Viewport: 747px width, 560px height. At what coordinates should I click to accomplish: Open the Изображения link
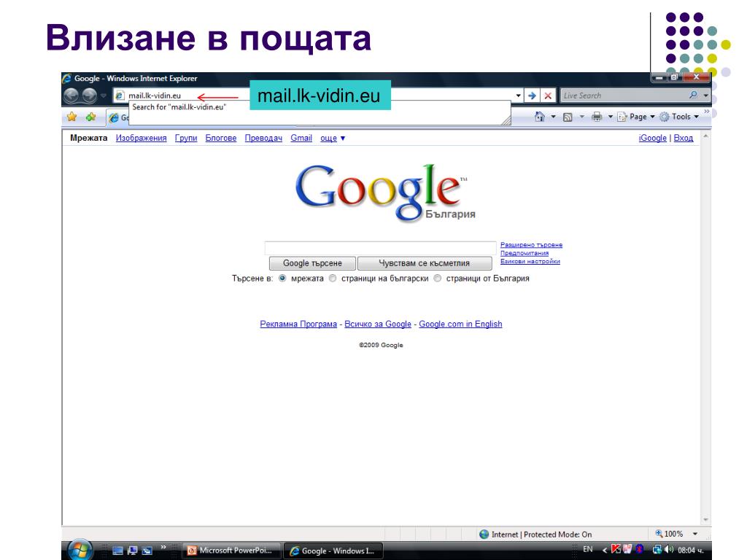(141, 138)
